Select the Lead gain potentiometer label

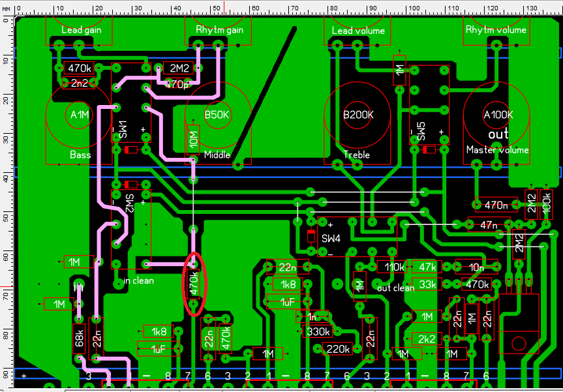point(81,30)
